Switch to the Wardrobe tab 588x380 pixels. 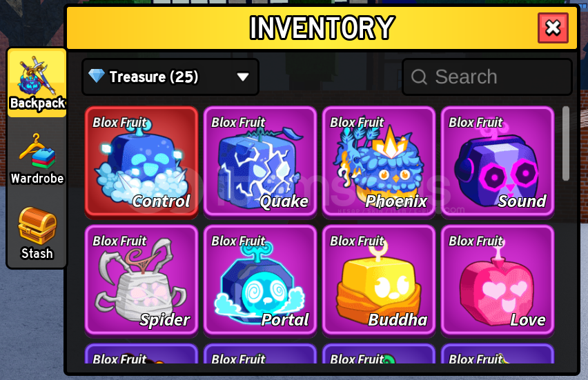tap(37, 159)
